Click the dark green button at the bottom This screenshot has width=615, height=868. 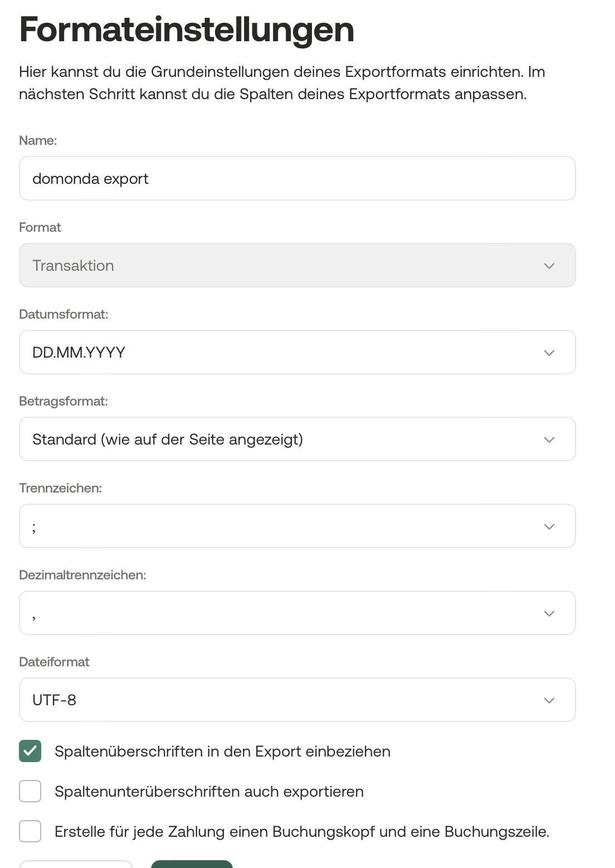pyautogui.click(x=192, y=864)
